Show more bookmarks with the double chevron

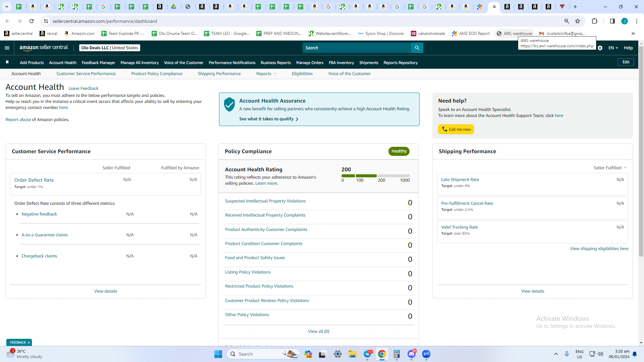[x=633, y=34]
